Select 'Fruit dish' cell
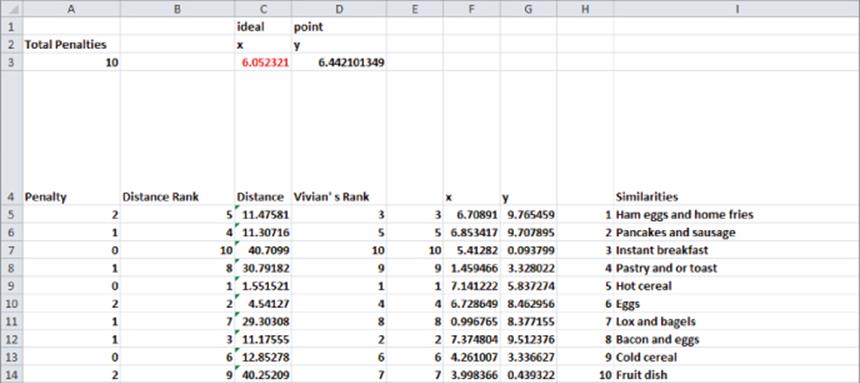 [x=737, y=375]
